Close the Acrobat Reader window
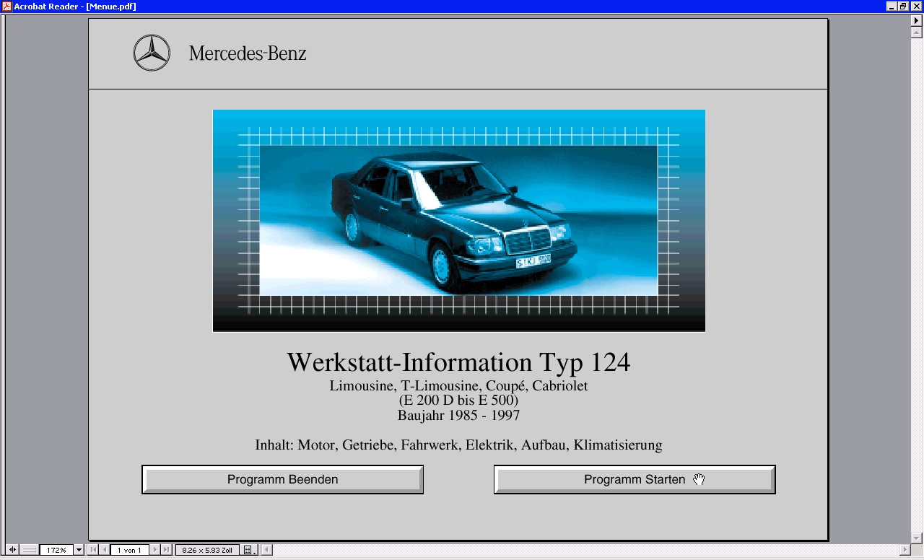 pyautogui.click(x=915, y=6)
